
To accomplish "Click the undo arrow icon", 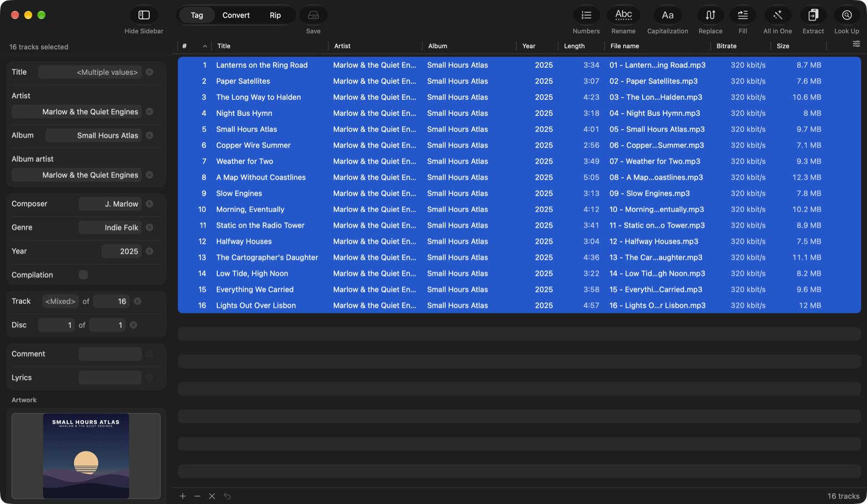I will pyautogui.click(x=227, y=496).
